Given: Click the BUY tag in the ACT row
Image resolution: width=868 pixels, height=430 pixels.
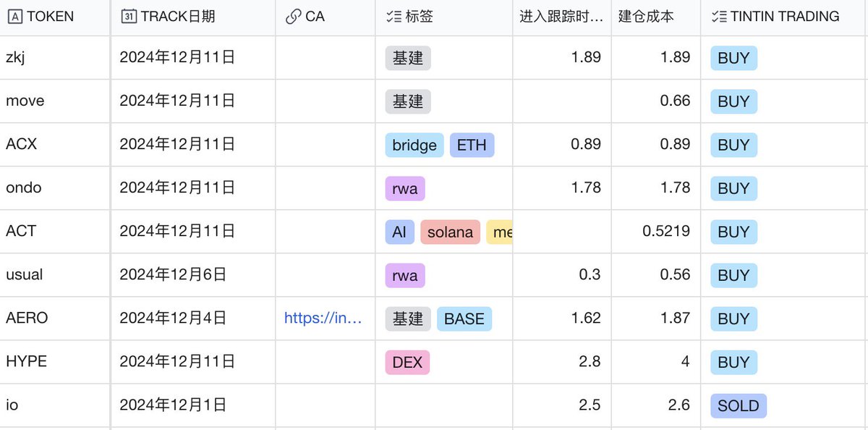Looking at the screenshot, I should pyautogui.click(x=733, y=232).
